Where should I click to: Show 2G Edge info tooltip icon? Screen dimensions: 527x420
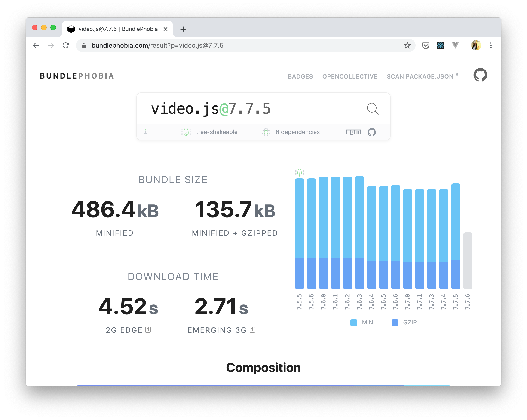point(148,330)
